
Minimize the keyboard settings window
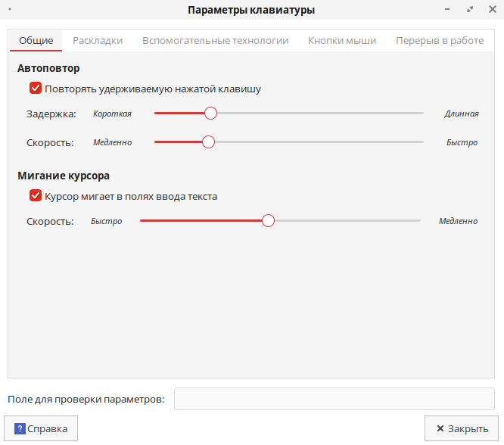(x=449, y=10)
